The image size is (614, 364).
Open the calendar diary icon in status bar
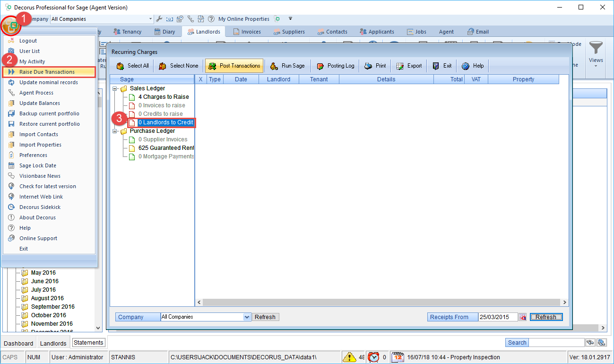pyautogui.click(x=398, y=357)
